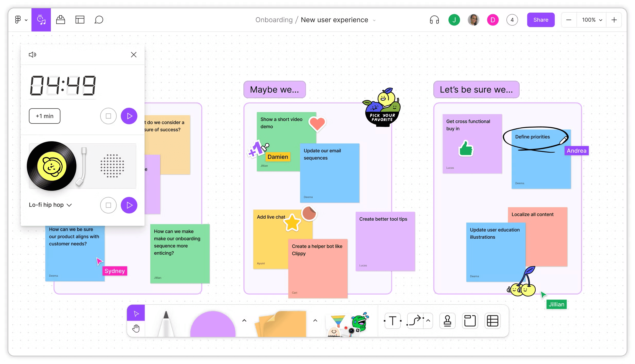Click the Share button
635x364 pixels.
pyautogui.click(x=541, y=20)
